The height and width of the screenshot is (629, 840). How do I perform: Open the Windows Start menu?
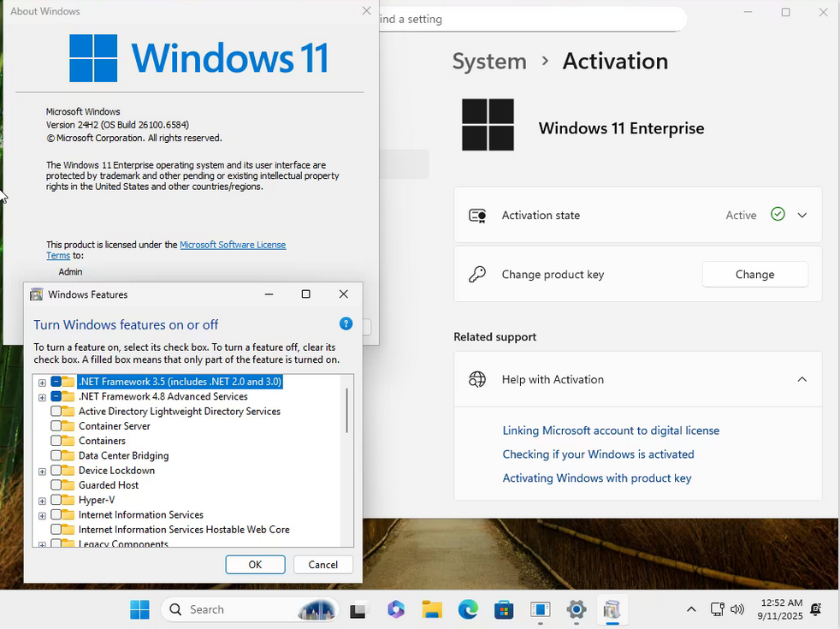click(x=139, y=609)
